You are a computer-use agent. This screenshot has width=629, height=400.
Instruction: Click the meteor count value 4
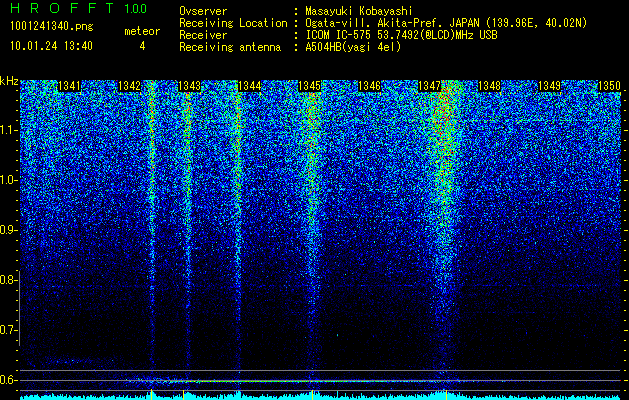[142, 46]
